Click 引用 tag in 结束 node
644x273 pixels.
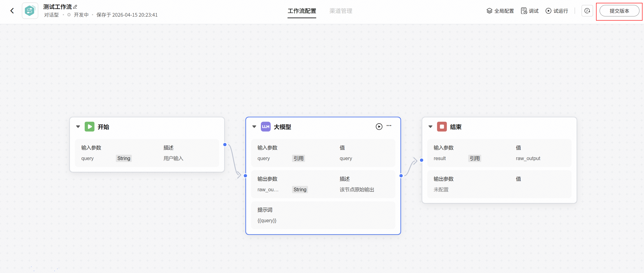(x=474, y=158)
